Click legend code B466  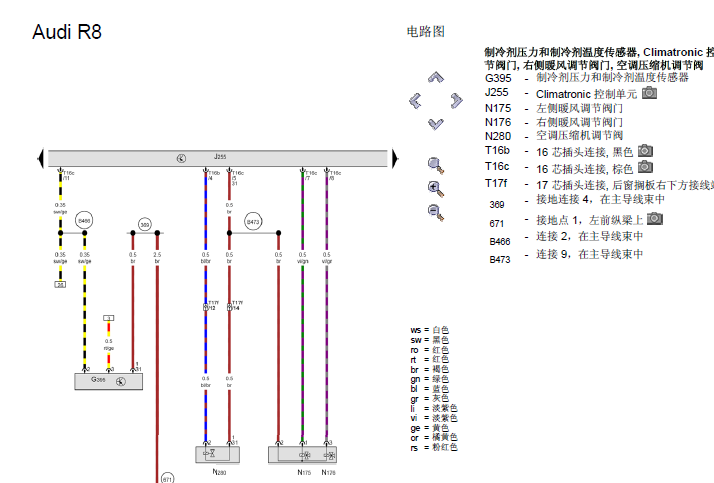coord(500,242)
